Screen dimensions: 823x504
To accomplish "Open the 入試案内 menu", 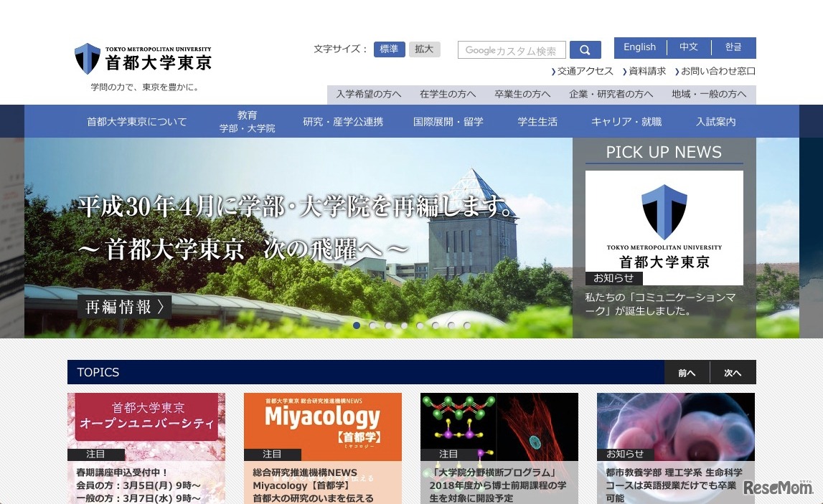I will pos(715,122).
